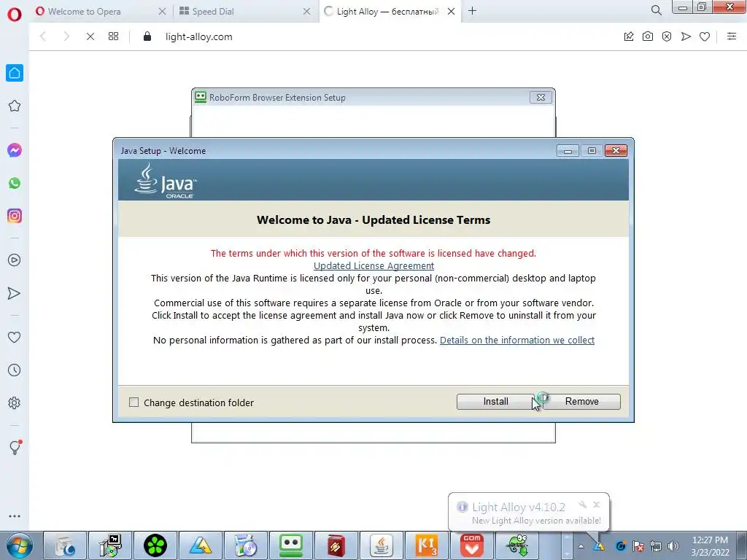This screenshot has height=560, width=747.
Task: Open the Updated License Agreement link
Action: [373, 265]
